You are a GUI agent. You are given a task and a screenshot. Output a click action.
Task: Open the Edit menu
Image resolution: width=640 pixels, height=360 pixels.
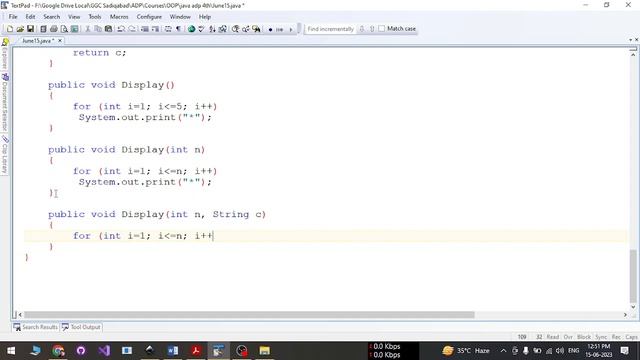pyautogui.click(x=30, y=17)
